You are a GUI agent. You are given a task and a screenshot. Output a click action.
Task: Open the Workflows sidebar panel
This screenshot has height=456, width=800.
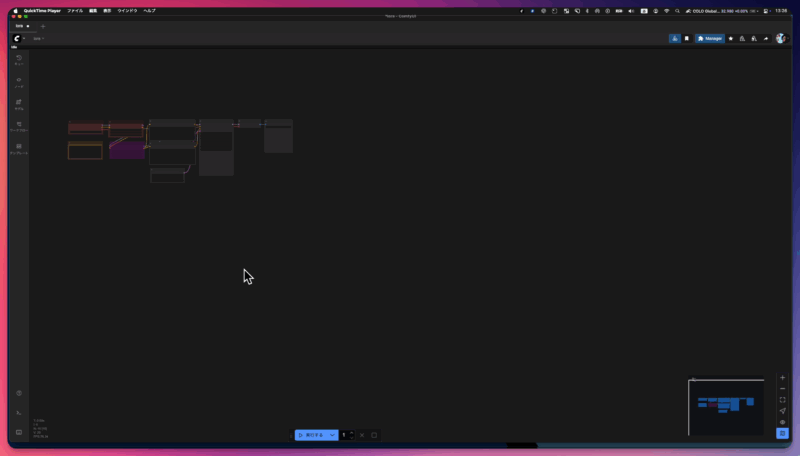pyautogui.click(x=19, y=126)
